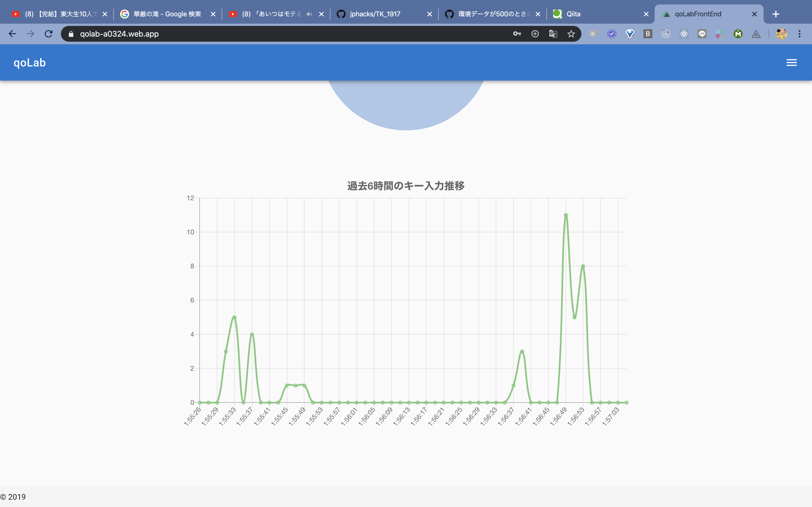
Task: Open the Chrome three-dot menu
Action: click(800, 34)
